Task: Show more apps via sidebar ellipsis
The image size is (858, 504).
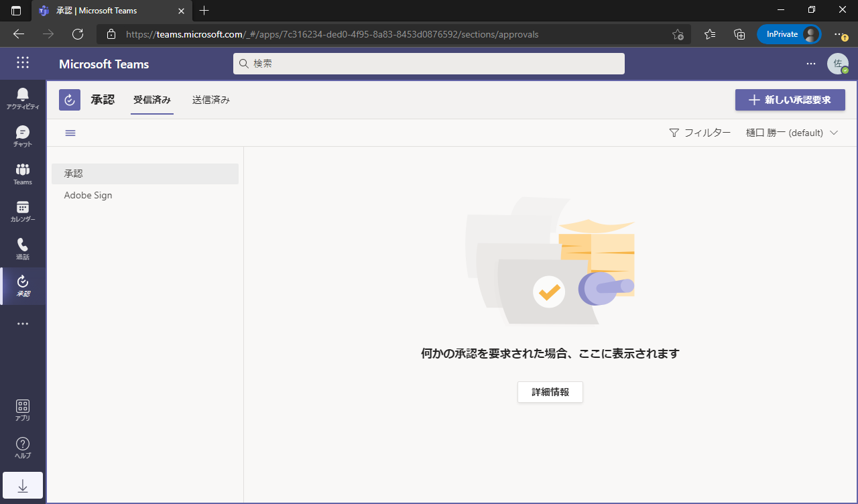Action: (23, 324)
